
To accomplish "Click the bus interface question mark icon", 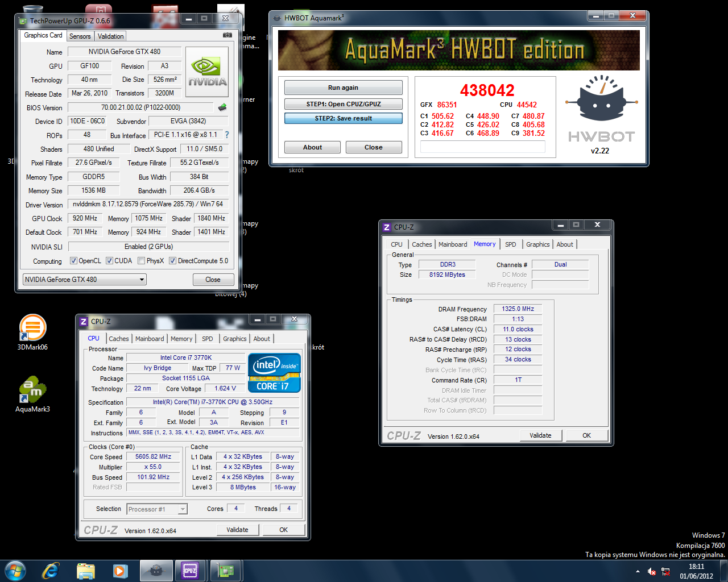I will 227,135.
